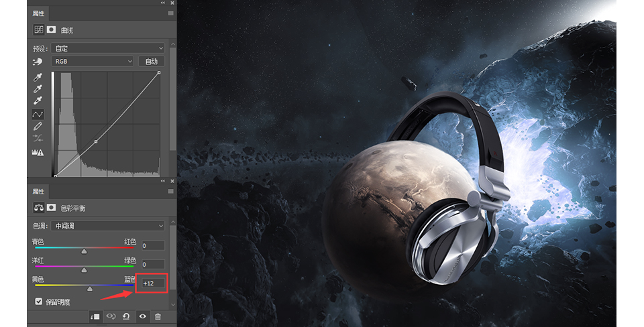The height and width of the screenshot is (327, 644).
Task: Select the 属性 tab of Curves panel
Action: click(38, 13)
